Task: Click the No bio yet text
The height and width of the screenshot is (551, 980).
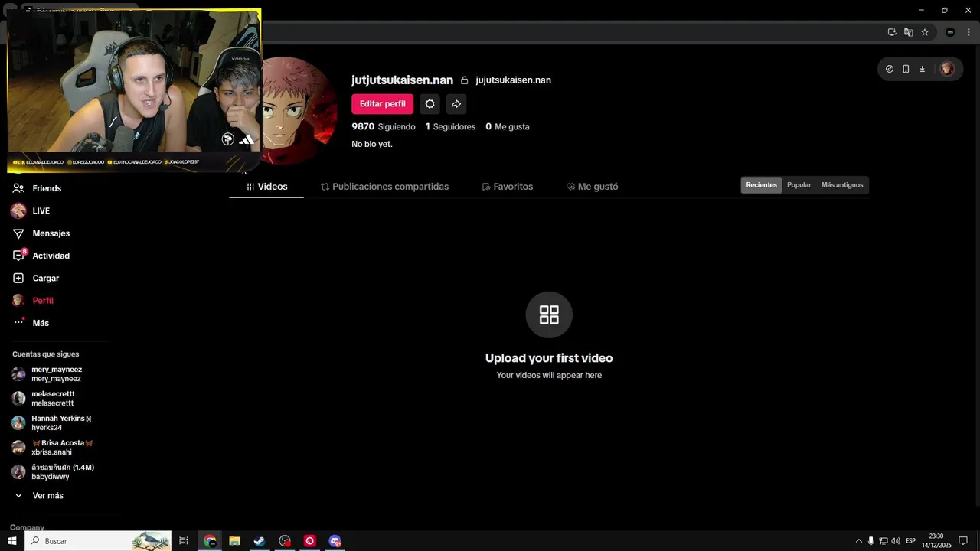Action: pos(372,144)
